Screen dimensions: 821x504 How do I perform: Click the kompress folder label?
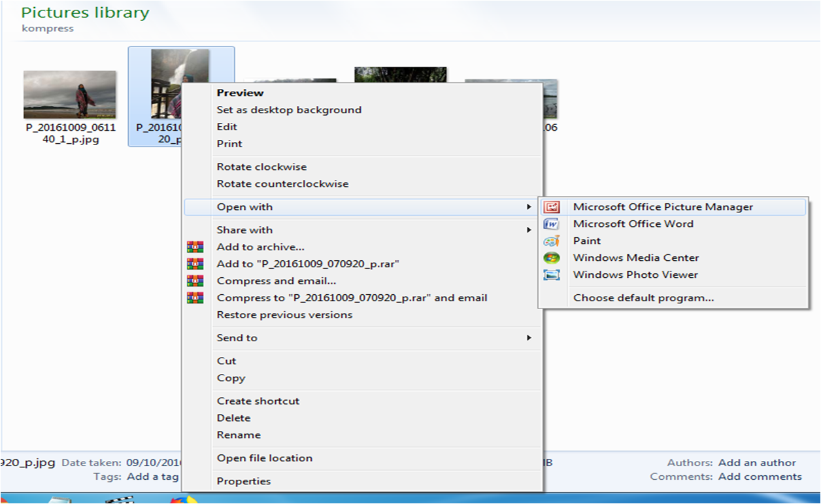(48, 29)
